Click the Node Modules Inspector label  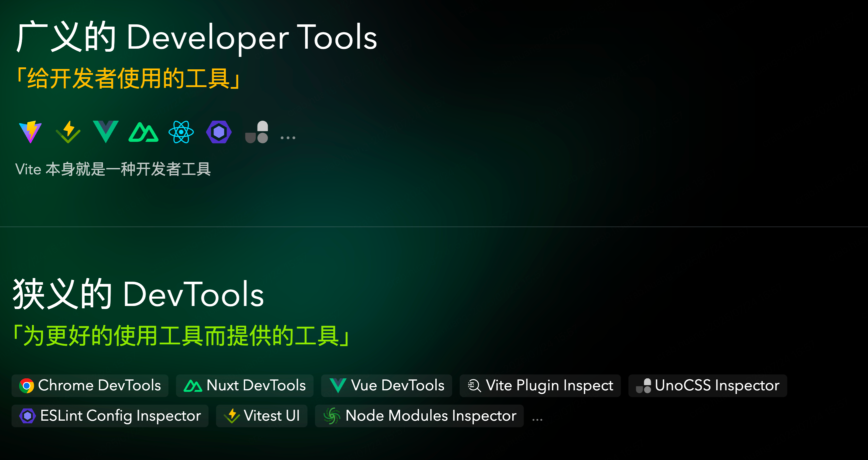(x=431, y=416)
